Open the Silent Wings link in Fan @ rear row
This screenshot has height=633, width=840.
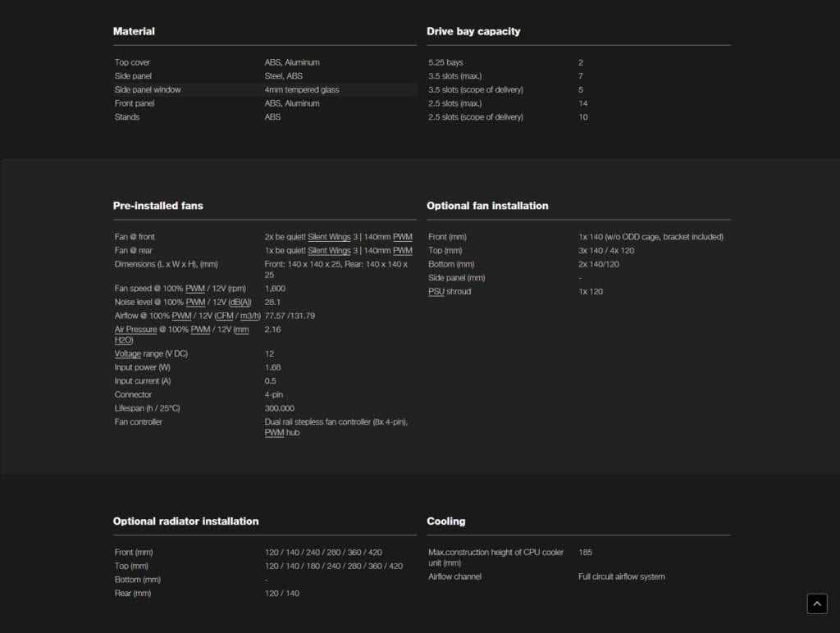(328, 251)
